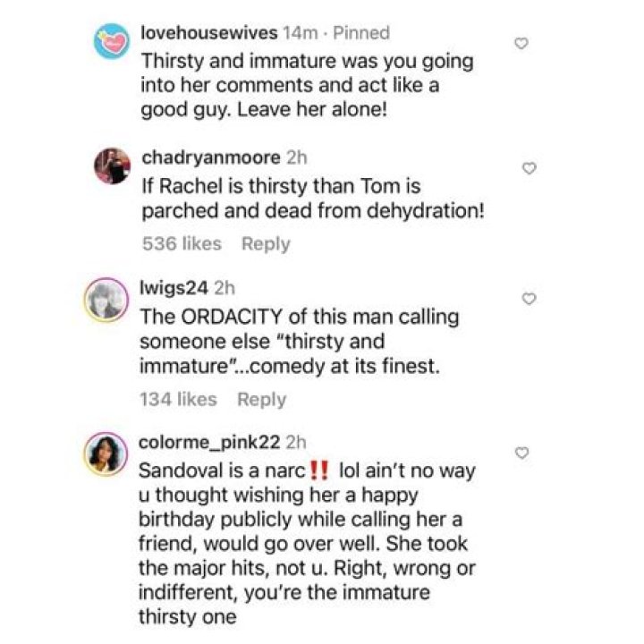644x644 pixels.
Task: Reply to lwigs24's comment
Action: (x=261, y=400)
